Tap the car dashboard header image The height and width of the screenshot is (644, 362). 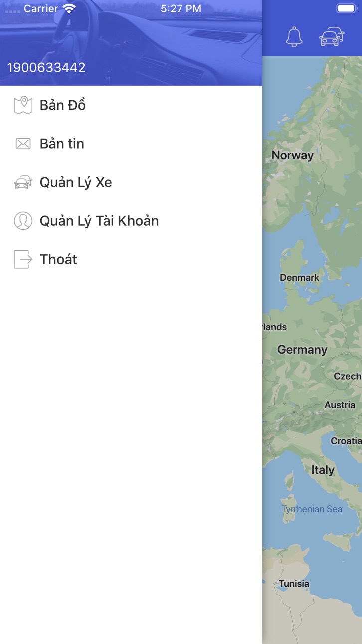pyautogui.click(x=131, y=43)
